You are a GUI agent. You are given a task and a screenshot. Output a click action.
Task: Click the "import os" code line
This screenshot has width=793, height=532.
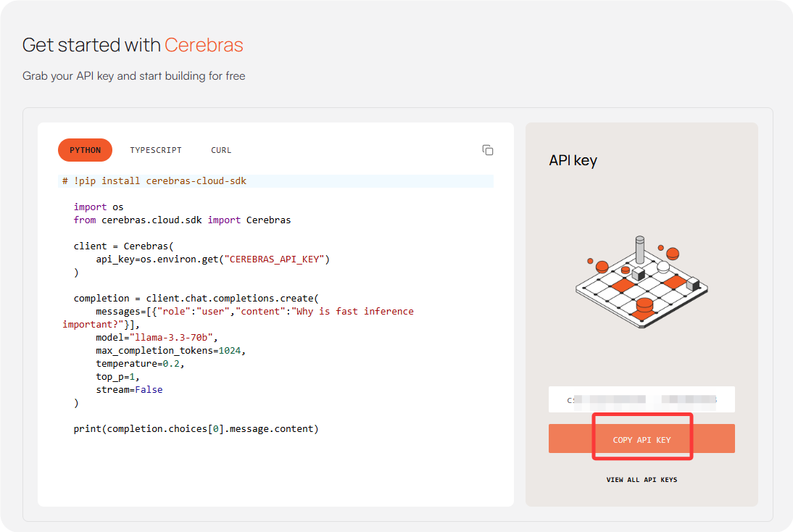(x=99, y=207)
